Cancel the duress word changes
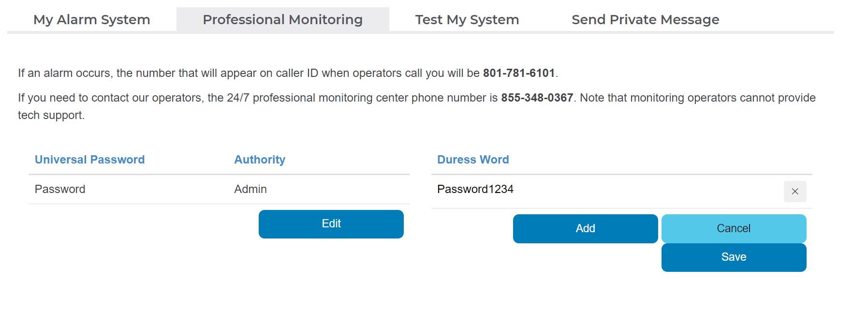868x312 pixels. click(733, 228)
